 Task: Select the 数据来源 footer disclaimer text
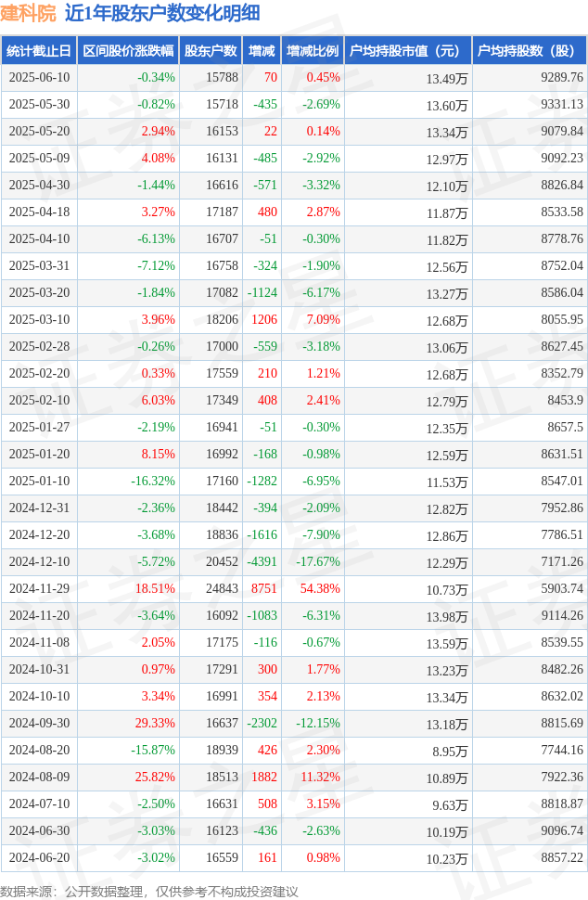pos(149,892)
